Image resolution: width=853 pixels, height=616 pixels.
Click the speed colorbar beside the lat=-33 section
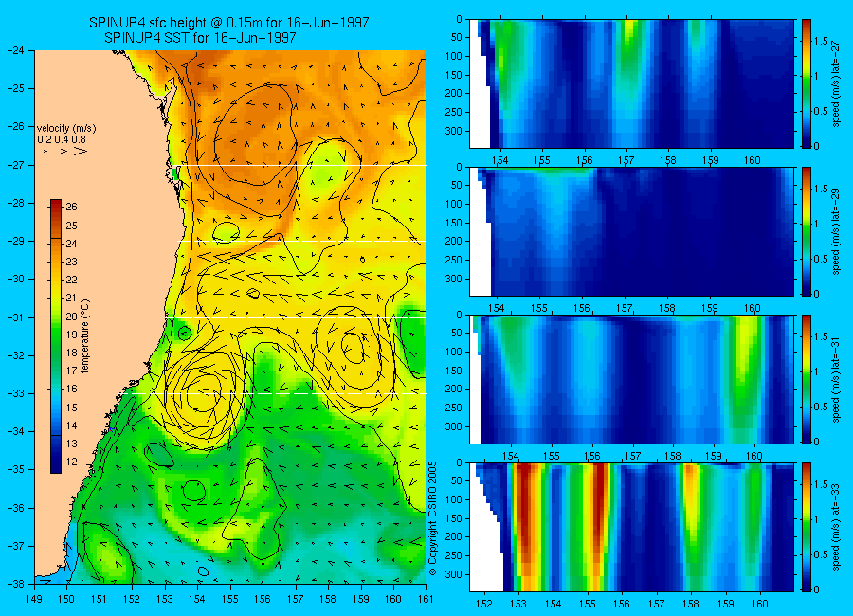[806, 527]
